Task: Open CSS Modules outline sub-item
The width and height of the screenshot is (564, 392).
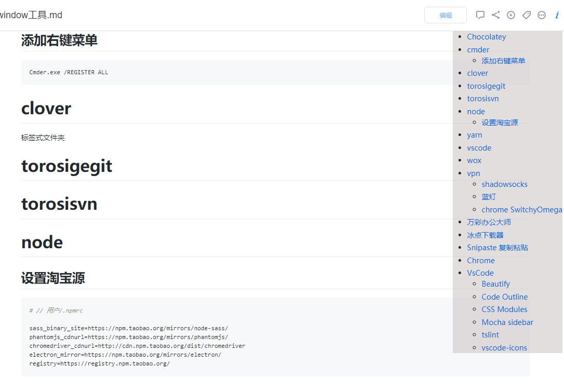Action: click(504, 309)
